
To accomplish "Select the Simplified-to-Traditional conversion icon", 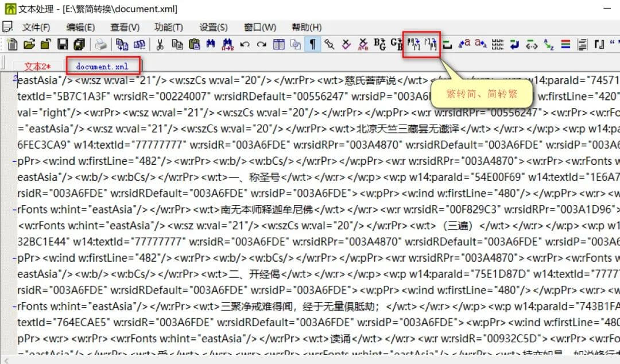I will [431, 44].
